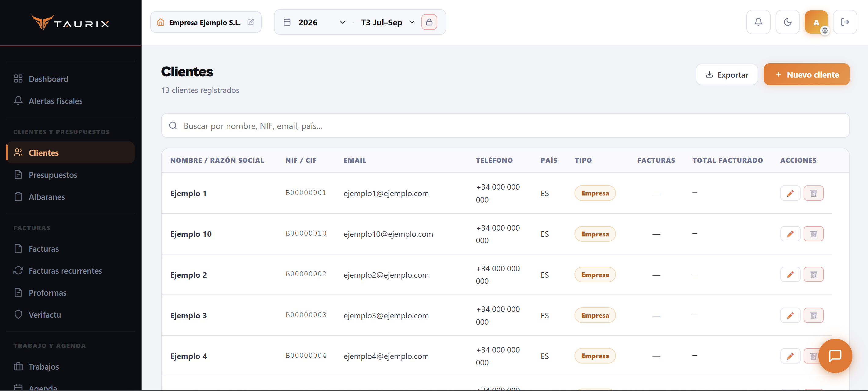Open Facturas section

(70, 249)
